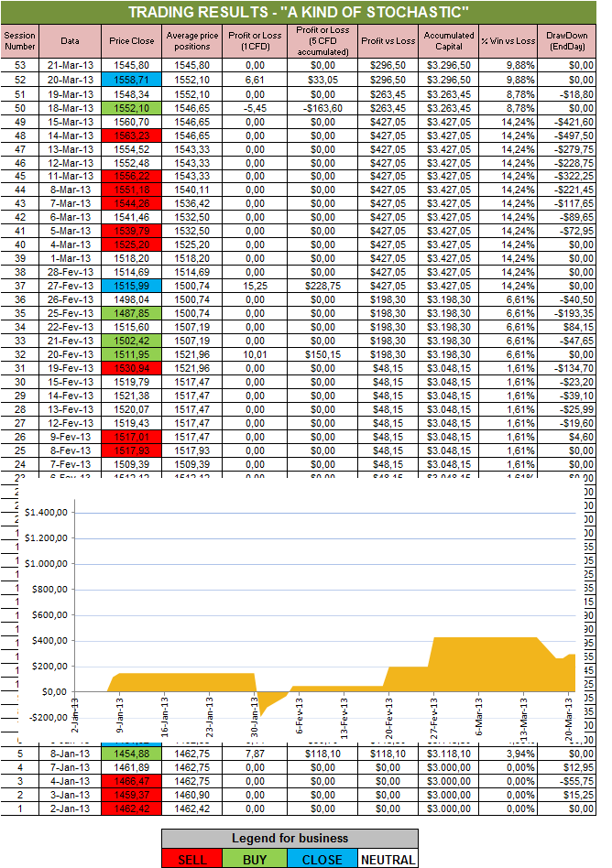Select red price cell 1544,26
Screen dimensions: 612x868
coord(131,203)
